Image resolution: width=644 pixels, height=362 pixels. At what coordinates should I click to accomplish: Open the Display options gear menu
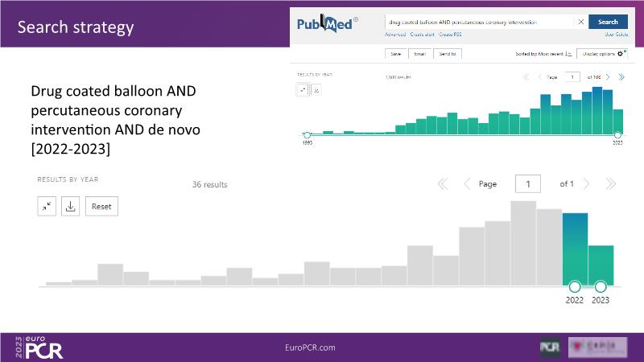pyautogui.click(x=601, y=54)
